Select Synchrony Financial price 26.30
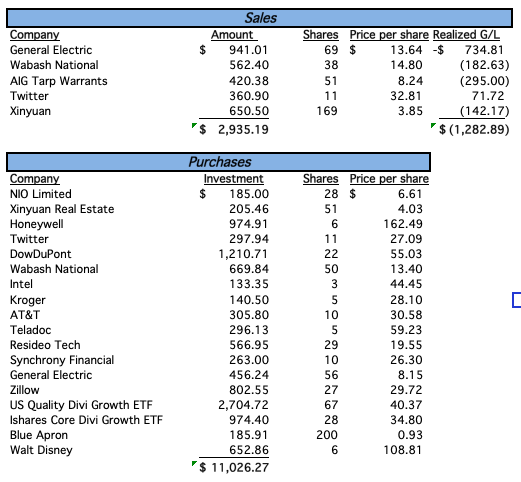The height and width of the screenshot is (482, 521). 406,360
